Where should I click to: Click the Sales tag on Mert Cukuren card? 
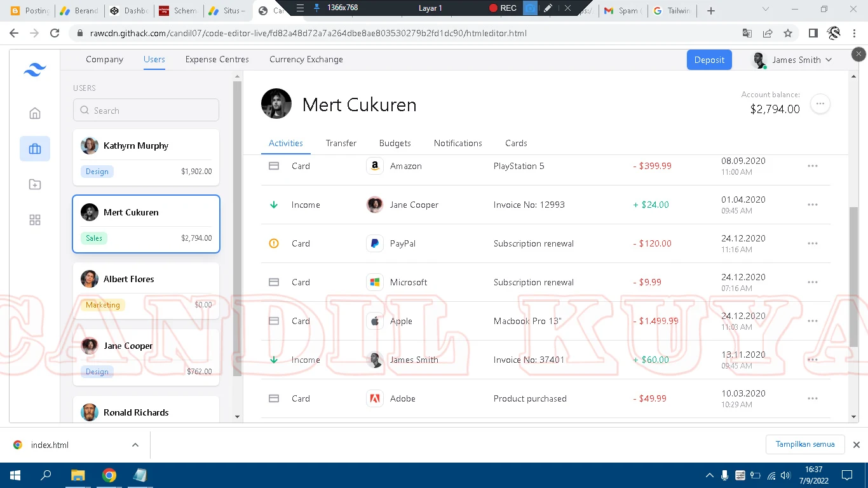tap(94, 238)
